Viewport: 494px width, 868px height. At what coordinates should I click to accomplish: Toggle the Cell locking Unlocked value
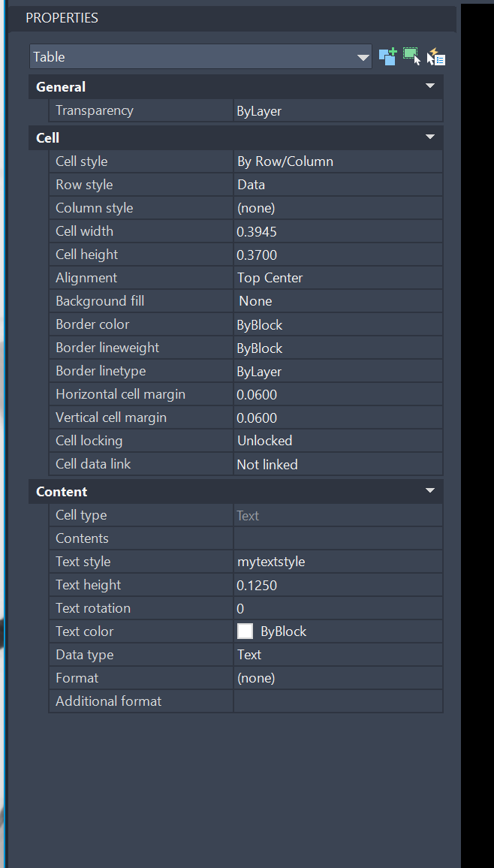click(x=338, y=441)
